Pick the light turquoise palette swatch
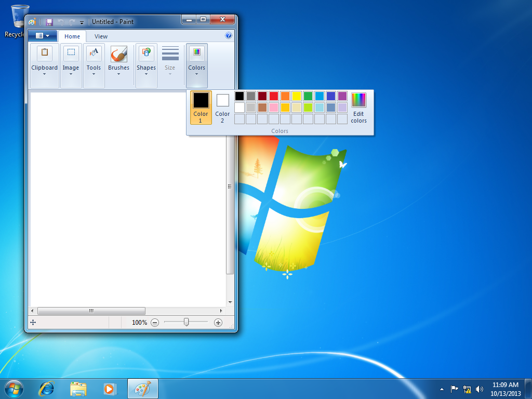 [320, 108]
